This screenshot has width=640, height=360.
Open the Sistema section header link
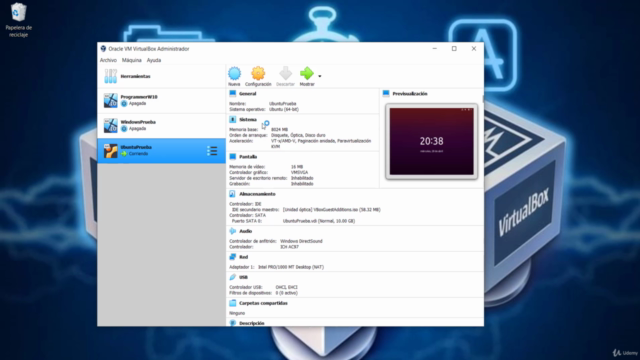[248, 120]
